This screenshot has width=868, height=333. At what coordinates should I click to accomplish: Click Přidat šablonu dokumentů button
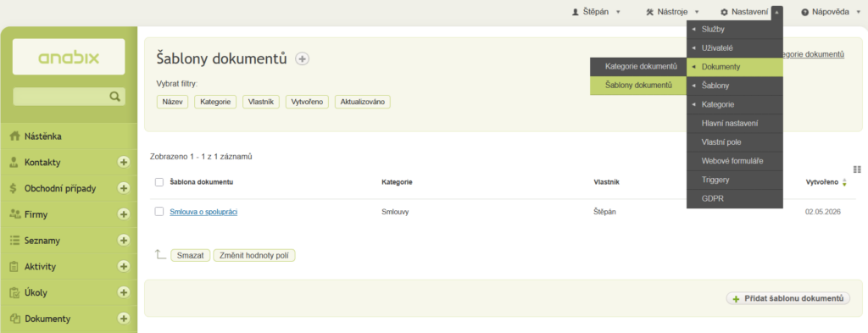tap(787, 298)
